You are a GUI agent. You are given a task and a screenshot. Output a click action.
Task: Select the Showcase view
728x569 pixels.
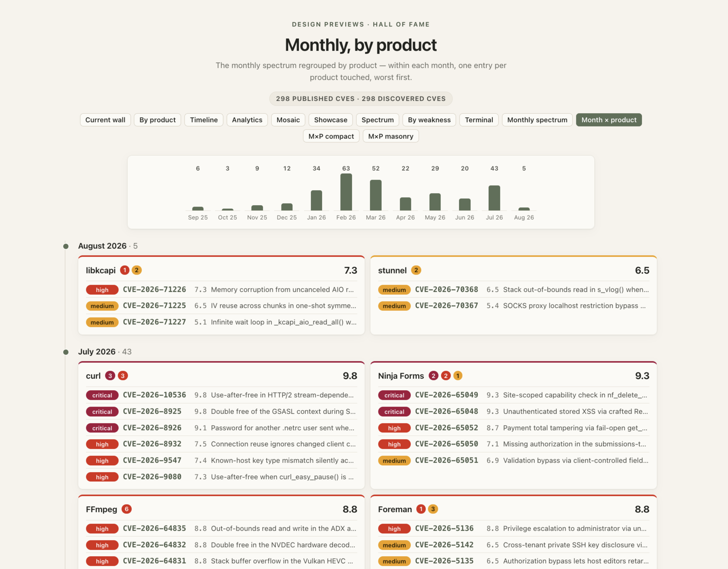[331, 120]
